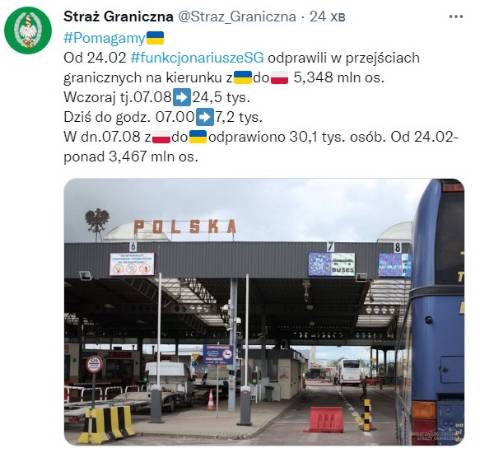Click the BUSES lane sign in photo

tap(332, 264)
